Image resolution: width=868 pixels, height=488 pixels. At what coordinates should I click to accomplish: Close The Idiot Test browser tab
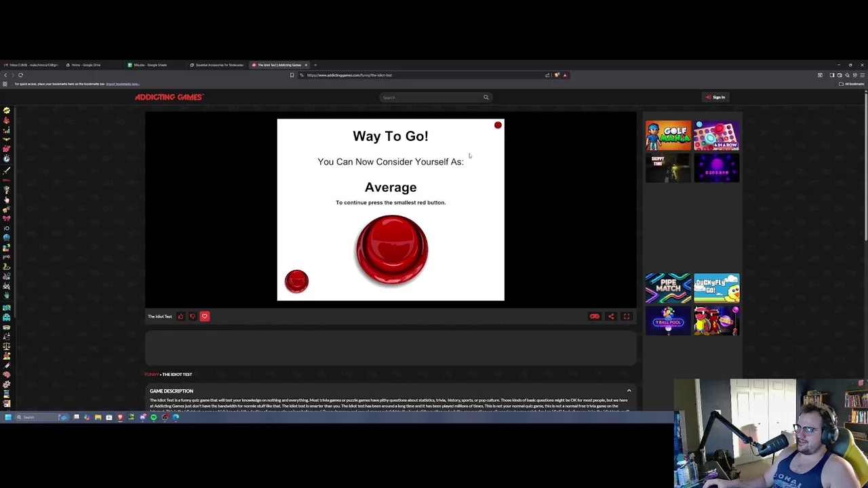pyautogui.click(x=306, y=65)
